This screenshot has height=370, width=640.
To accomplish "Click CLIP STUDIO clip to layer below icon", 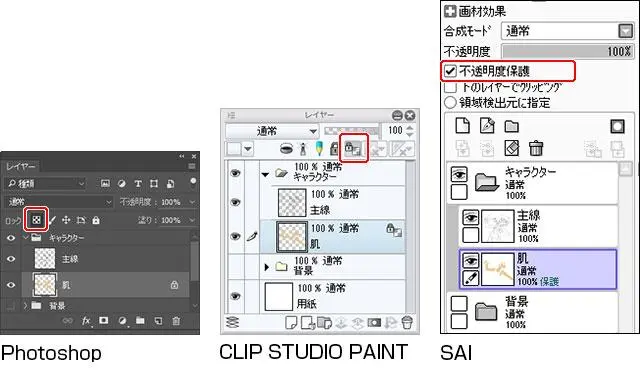I will point(286,148).
